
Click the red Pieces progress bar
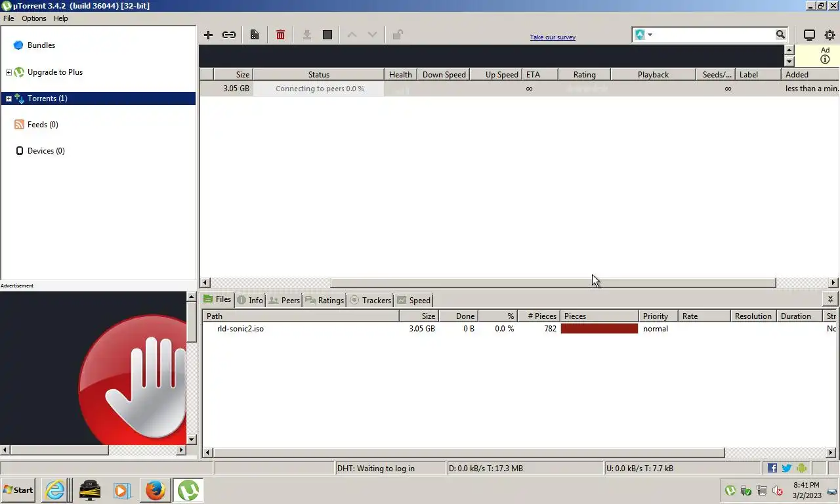click(x=599, y=328)
